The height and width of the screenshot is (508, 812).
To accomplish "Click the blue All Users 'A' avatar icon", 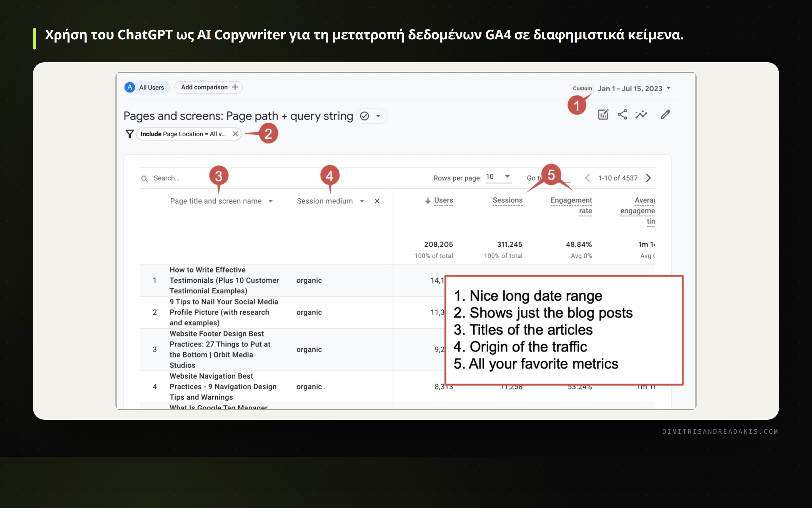I will pos(130,87).
